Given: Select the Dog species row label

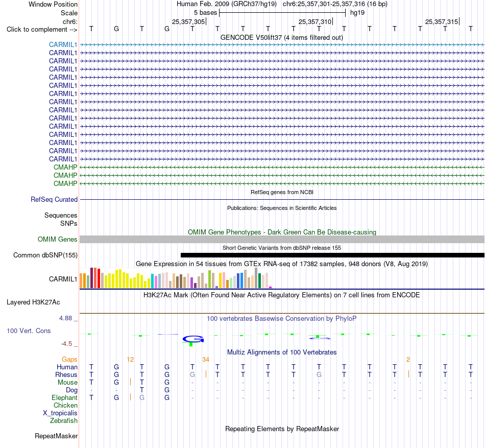Looking at the screenshot, I should pyautogui.click(x=71, y=390).
